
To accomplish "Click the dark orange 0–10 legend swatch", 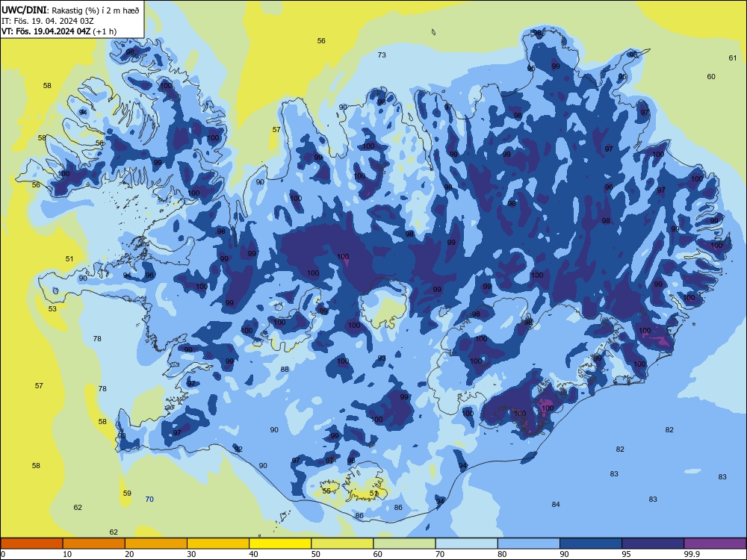I will (31, 544).
